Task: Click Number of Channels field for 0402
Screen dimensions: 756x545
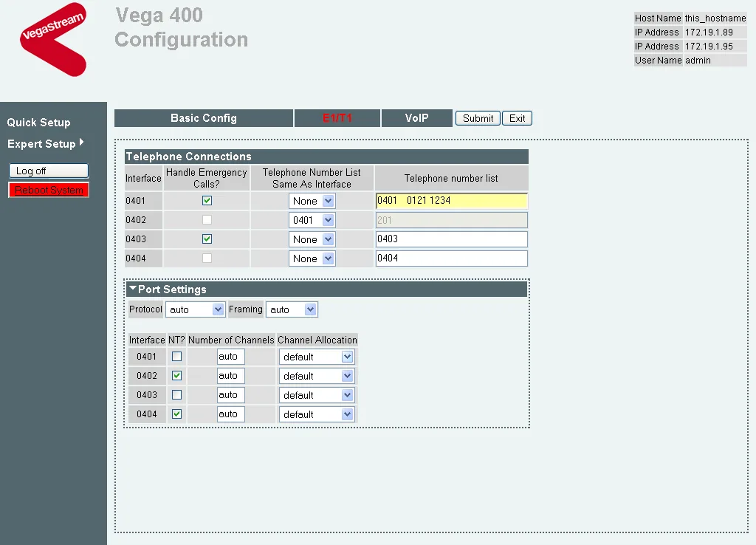Action: [x=231, y=376]
